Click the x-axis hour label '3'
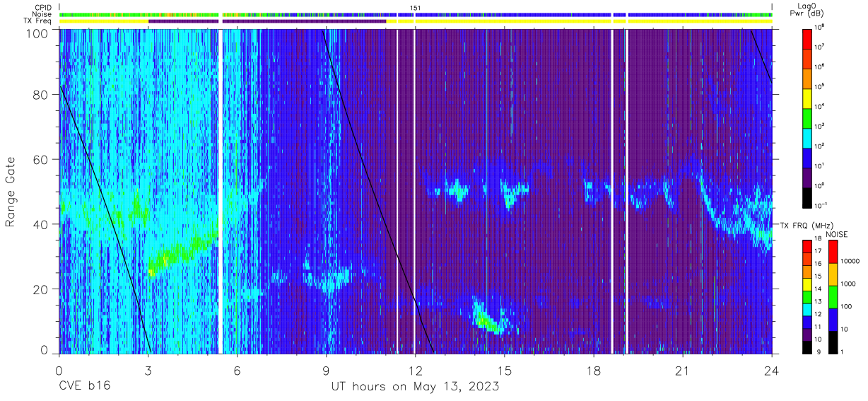Image resolution: width=868 pixels, height=401 pixels. [148, 370]
